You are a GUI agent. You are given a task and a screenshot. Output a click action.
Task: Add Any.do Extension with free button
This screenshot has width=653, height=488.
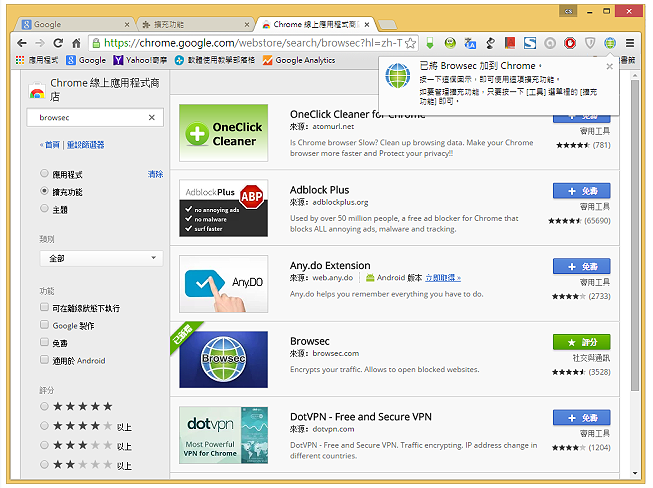coord(582,266)
